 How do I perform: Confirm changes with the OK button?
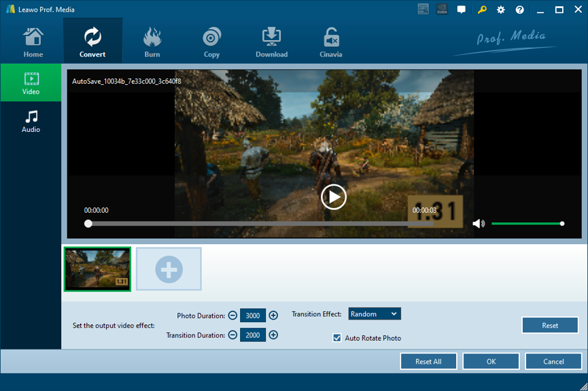coord(491,362)
